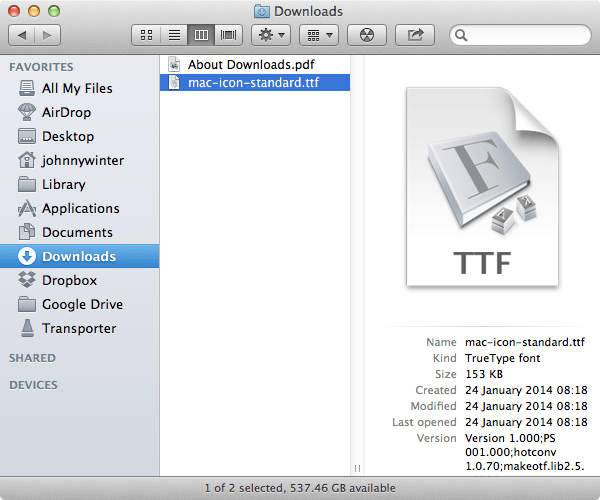Click the Burn disc toolbar button
This screenshot has width=600, height=500.
point(367,35)
